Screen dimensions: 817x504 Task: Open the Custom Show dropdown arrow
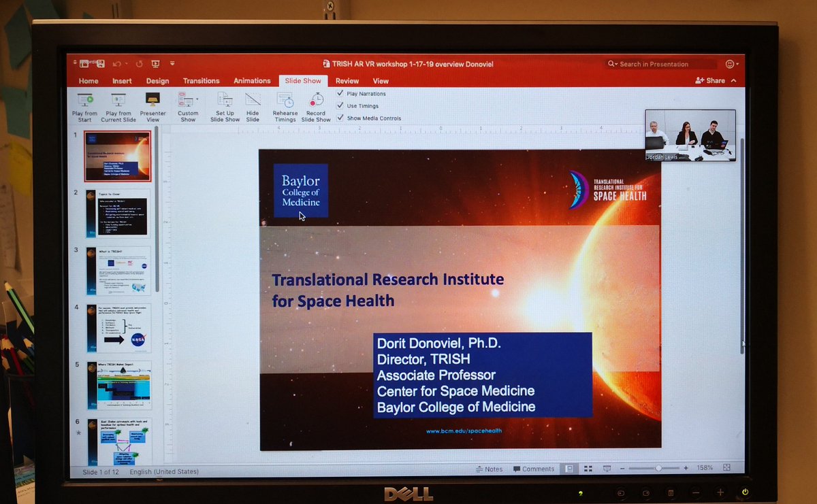[x=197, y=99]
